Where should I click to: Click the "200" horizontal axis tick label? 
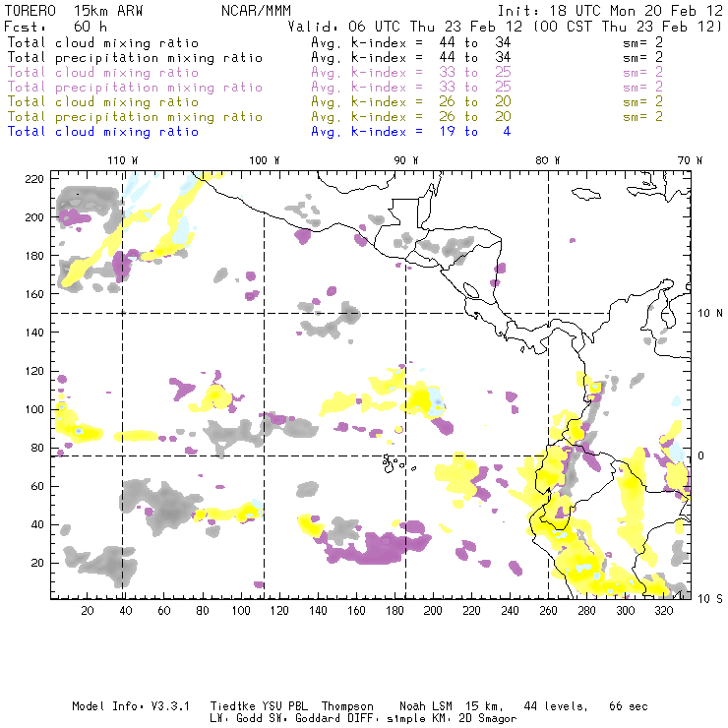coord(433,611)
